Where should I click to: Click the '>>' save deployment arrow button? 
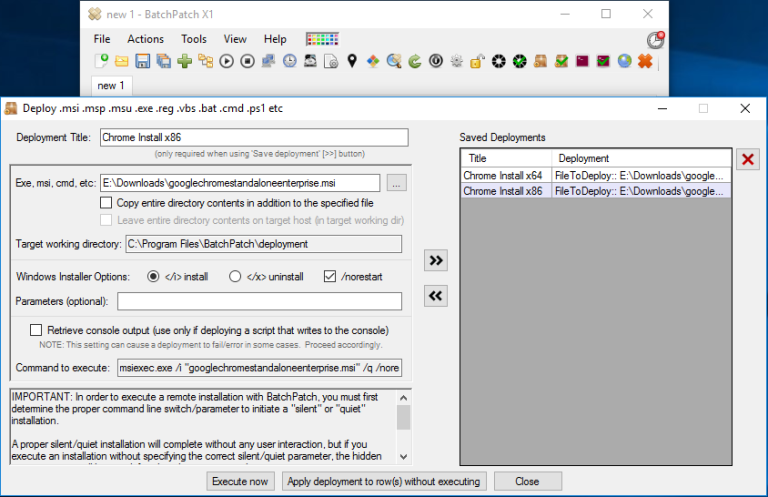pos(436,260)
